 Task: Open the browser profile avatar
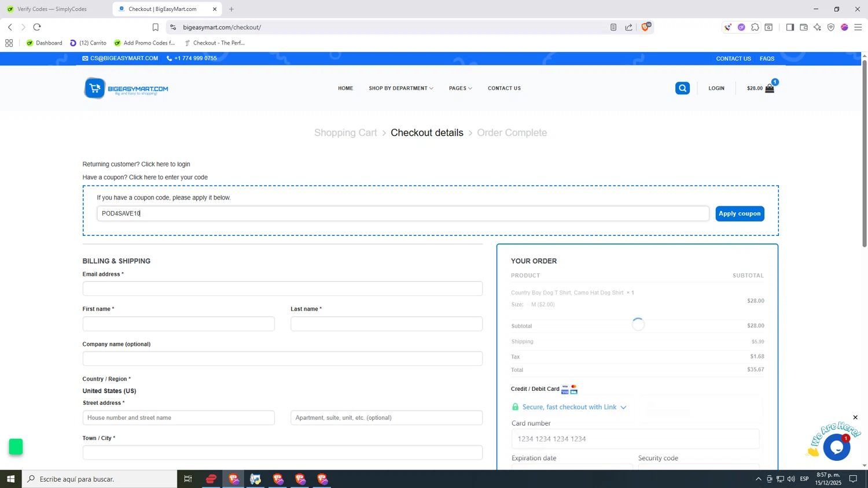(845, 27)
